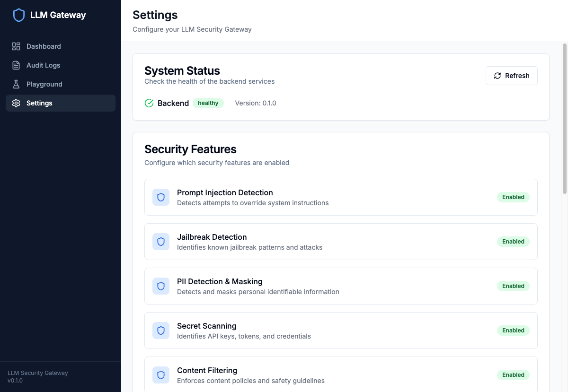
Task: Go to Audit Logs
Action: click(x=61, y=65)
